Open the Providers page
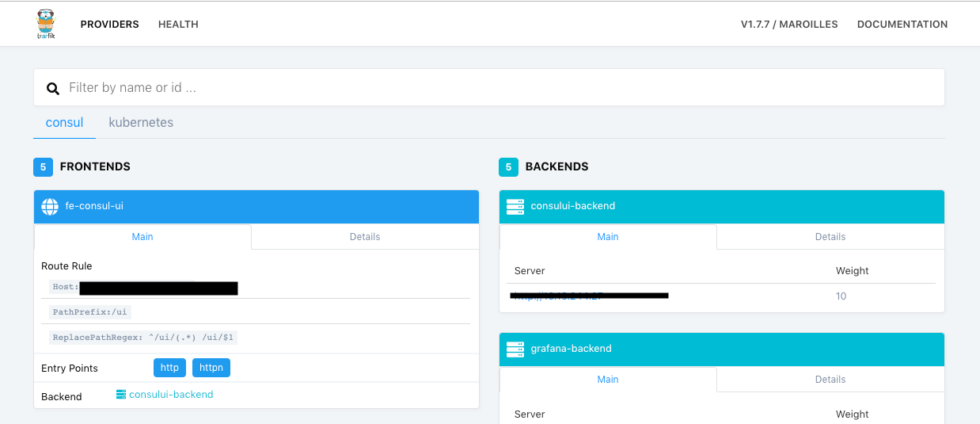The height and width of the screenshot is (424, 980). coord(109,25)
